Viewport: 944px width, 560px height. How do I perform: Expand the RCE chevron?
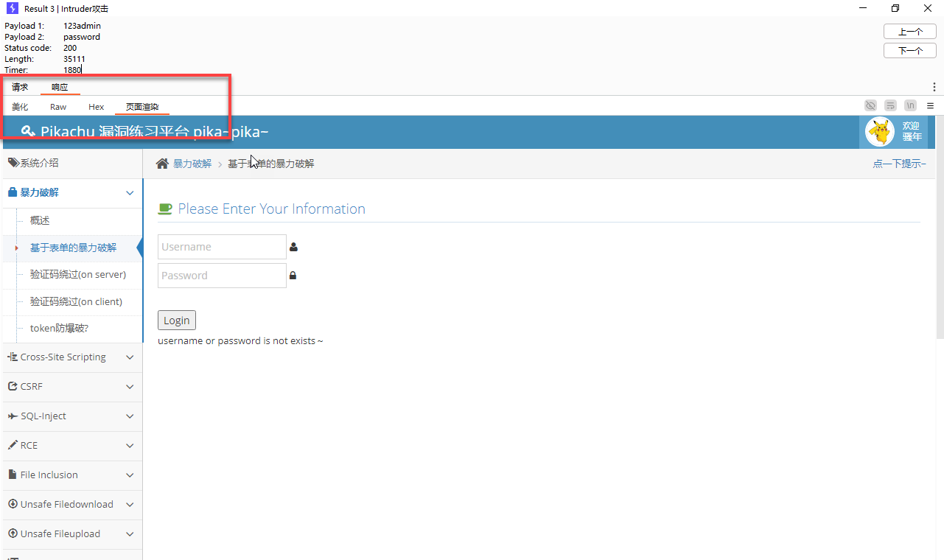tap(130, 446)
